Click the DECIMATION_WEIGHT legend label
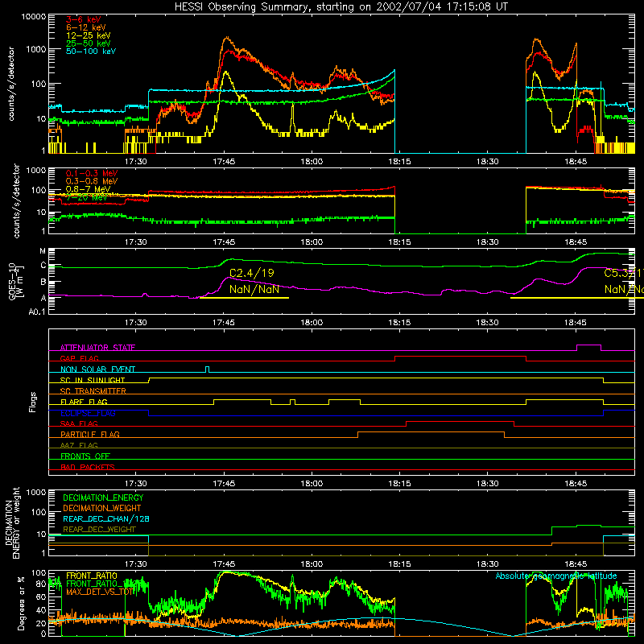 coord(102,508)
